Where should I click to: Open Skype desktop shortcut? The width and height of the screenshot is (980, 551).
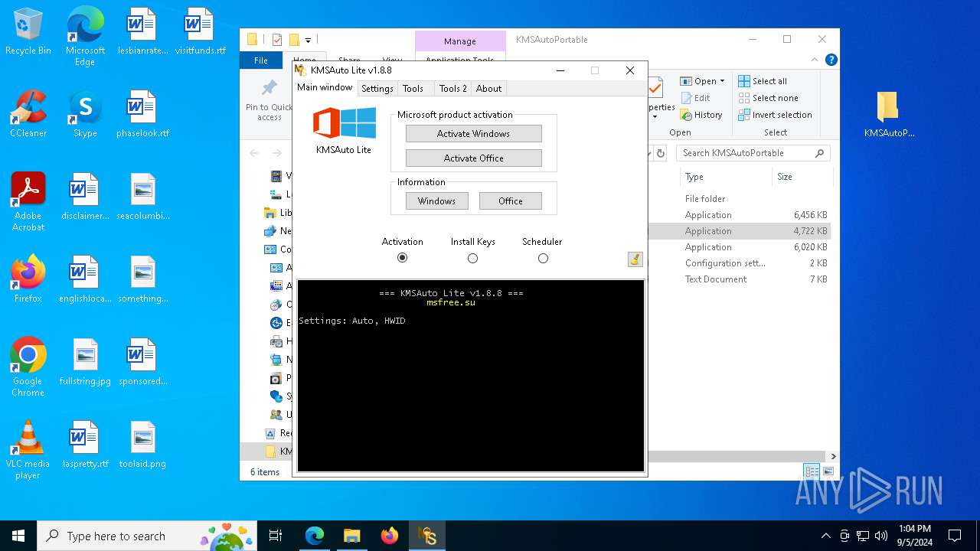pos(85,114)
